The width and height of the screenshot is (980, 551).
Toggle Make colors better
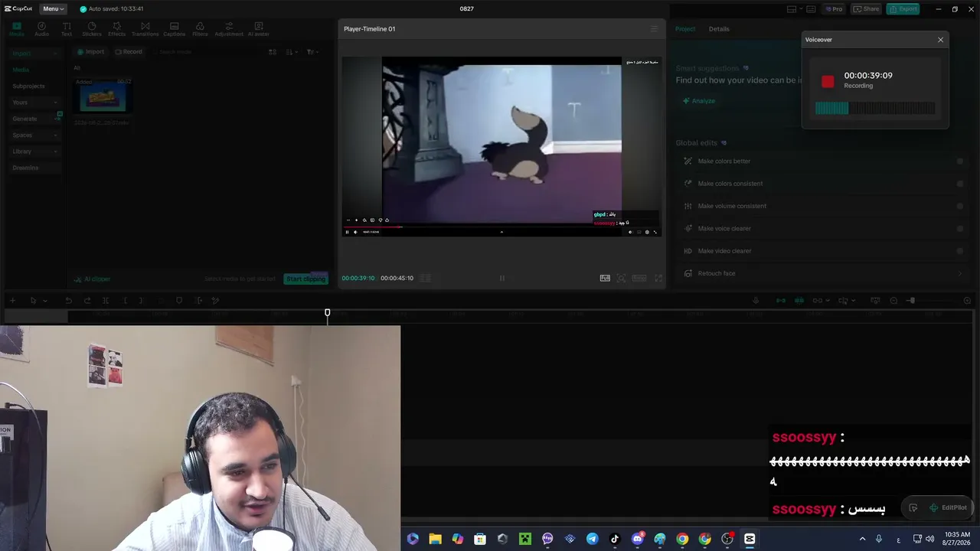click(x=959, y=161)
